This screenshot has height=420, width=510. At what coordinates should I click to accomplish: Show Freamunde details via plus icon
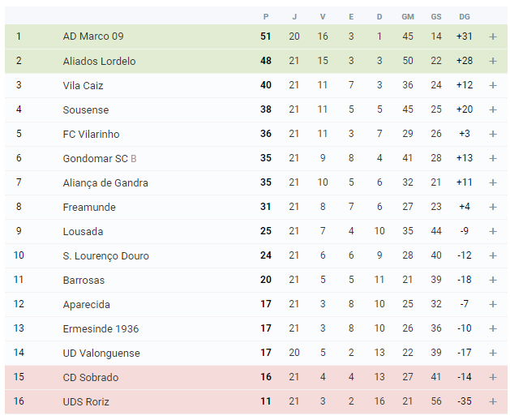point(493,207)
